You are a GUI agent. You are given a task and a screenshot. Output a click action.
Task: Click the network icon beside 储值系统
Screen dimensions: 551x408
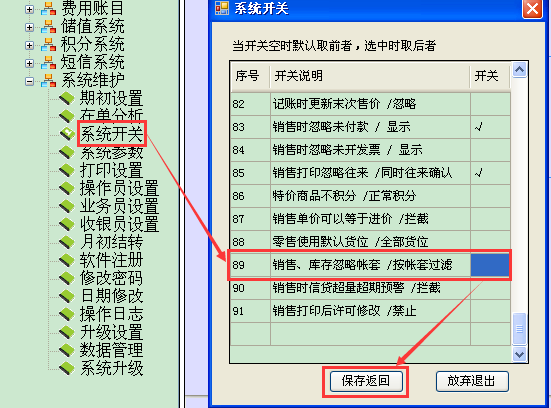coord(48,27)
